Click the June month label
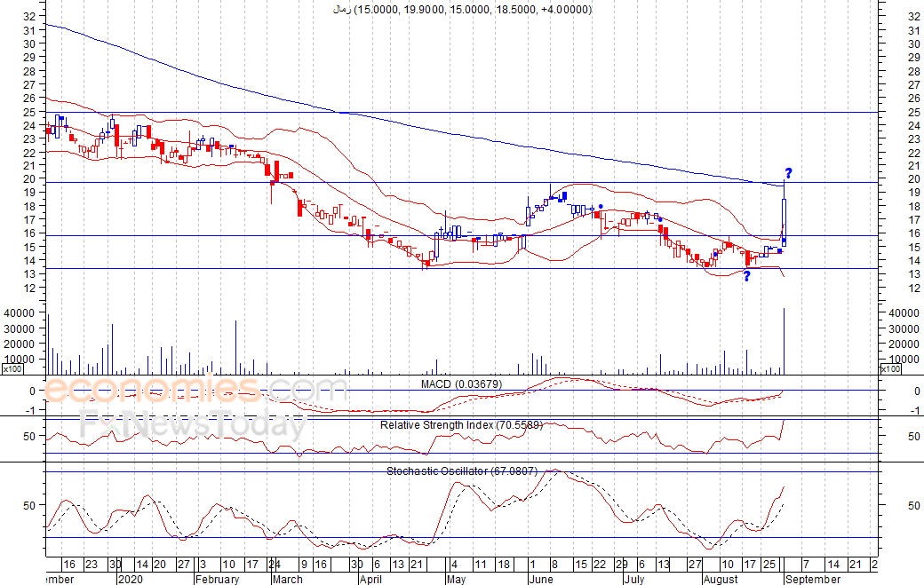This screenshot has height=585, width=924. coord(540,579)
